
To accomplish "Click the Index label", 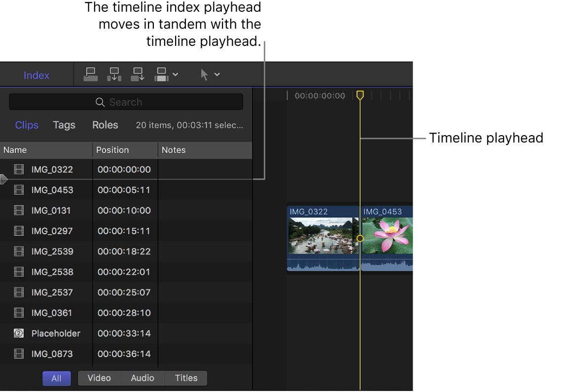I will pyautogui.click(x=36, y=75).
